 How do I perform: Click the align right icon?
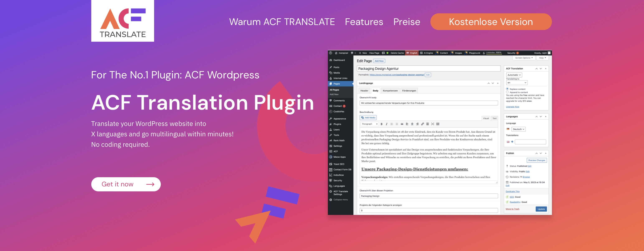pos(417,124)
